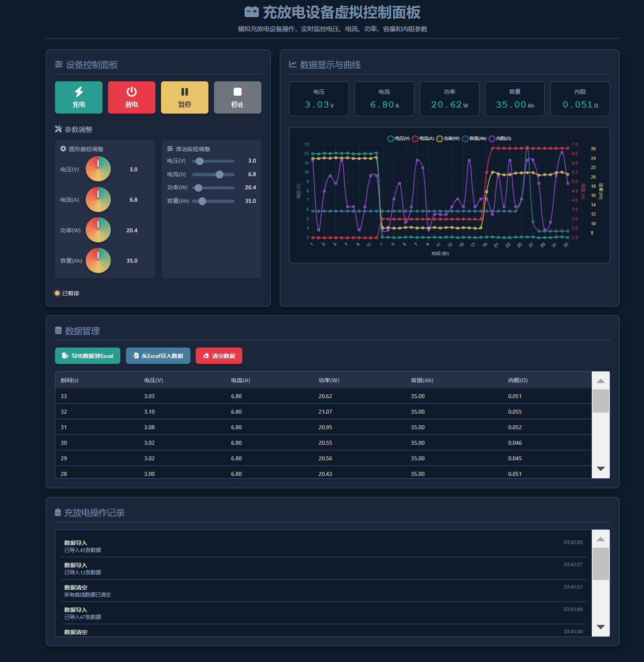Stop operation using the 停止 button
Image resolution: width=644 pixels, height=662 pixels.
pos(238,98)
